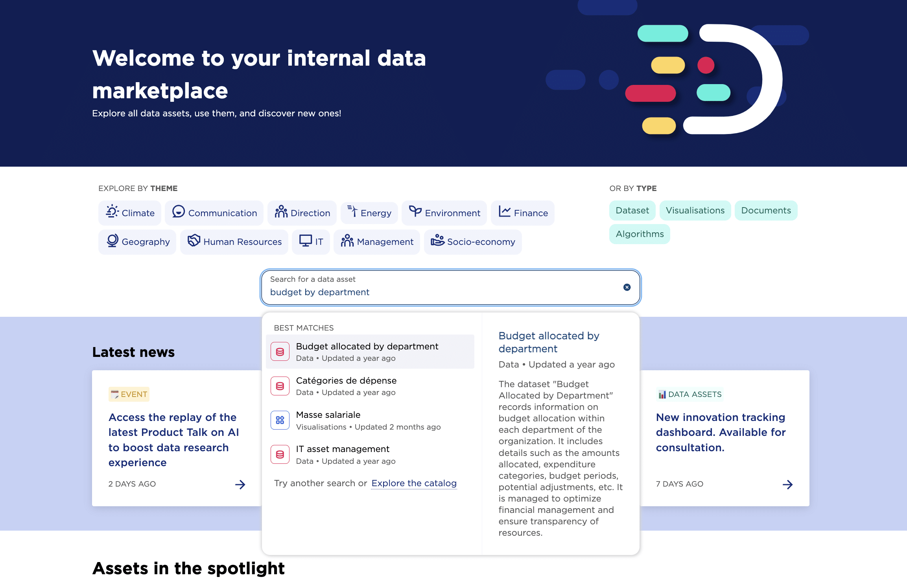Follow the Explore the catalog link

[414, 483]
